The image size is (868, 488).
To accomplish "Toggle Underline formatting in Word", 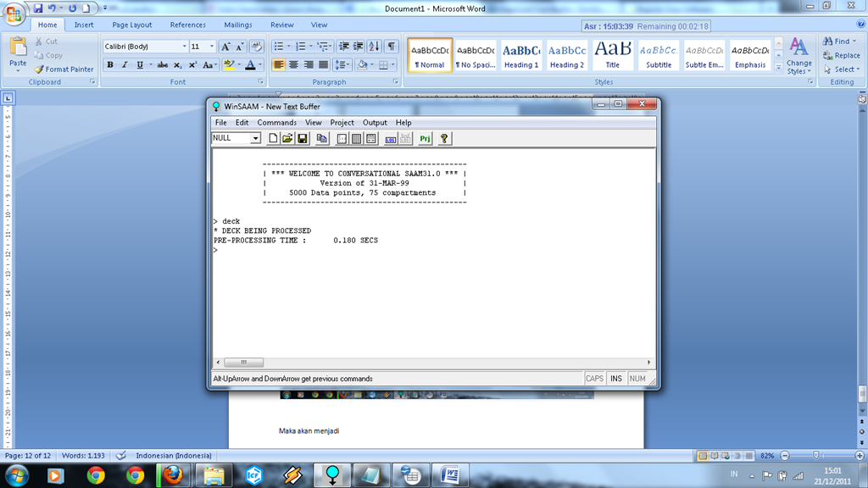I will (x=140, y=64).
